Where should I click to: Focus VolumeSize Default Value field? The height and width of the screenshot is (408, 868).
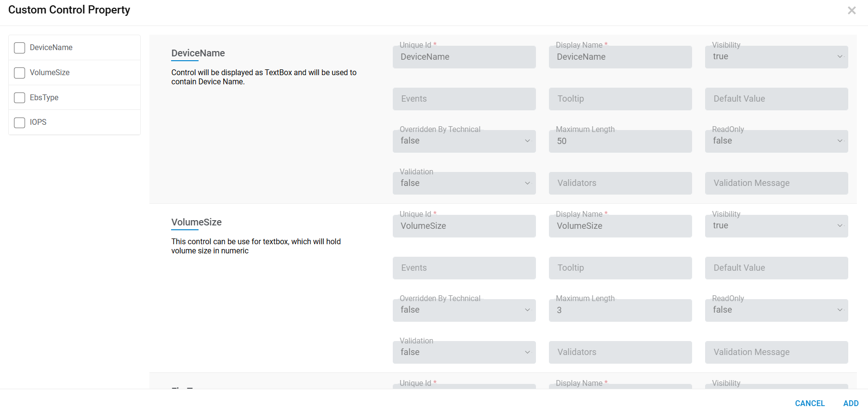[776, 268]
